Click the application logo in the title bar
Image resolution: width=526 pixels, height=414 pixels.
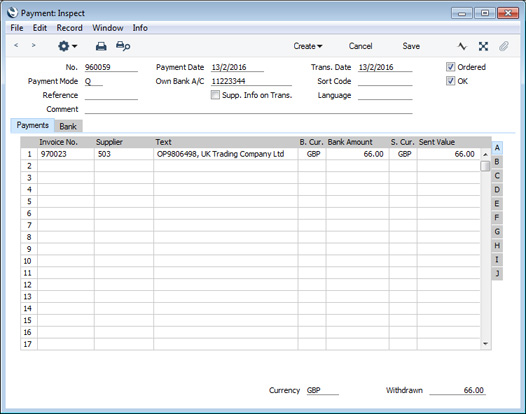tap(12, 13)
